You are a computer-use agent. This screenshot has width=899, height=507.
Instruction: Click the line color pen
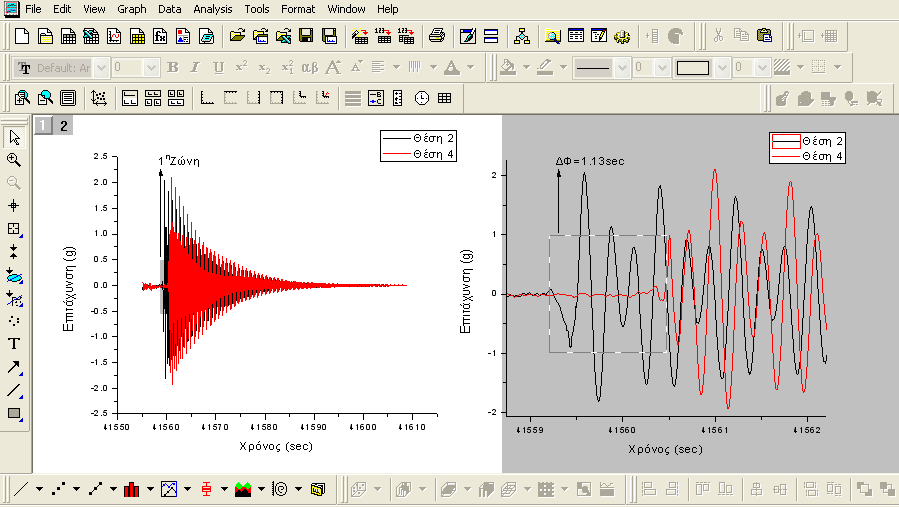pyautogui.click(x=545, y=68)
